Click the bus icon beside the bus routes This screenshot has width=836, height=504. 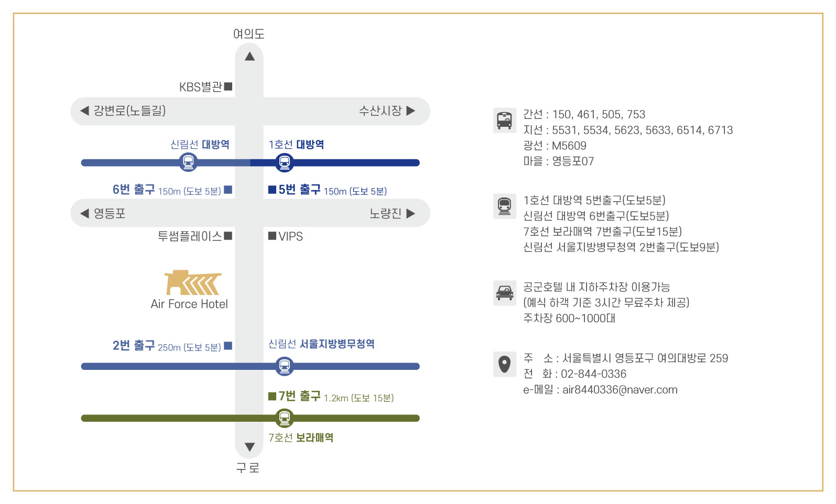coord(504,120)
